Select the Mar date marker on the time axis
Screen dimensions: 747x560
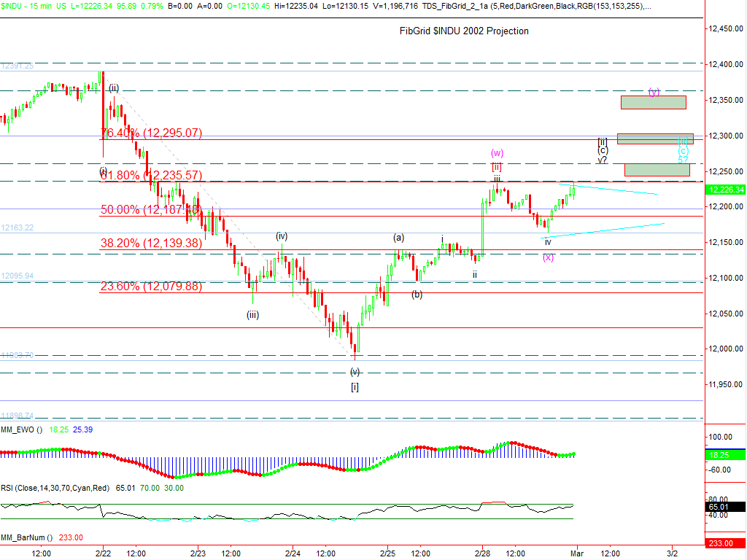[x=577, y=553]
